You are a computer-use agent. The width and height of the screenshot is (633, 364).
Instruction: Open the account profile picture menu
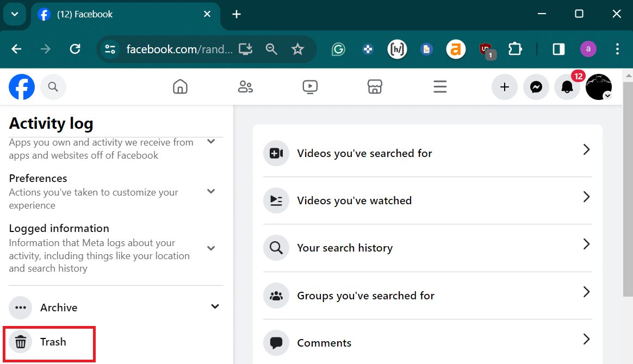pos(599,87)
